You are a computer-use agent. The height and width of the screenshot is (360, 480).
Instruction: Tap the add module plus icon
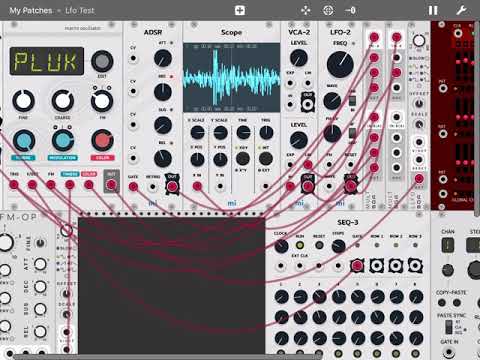click(x=240, y=10)
